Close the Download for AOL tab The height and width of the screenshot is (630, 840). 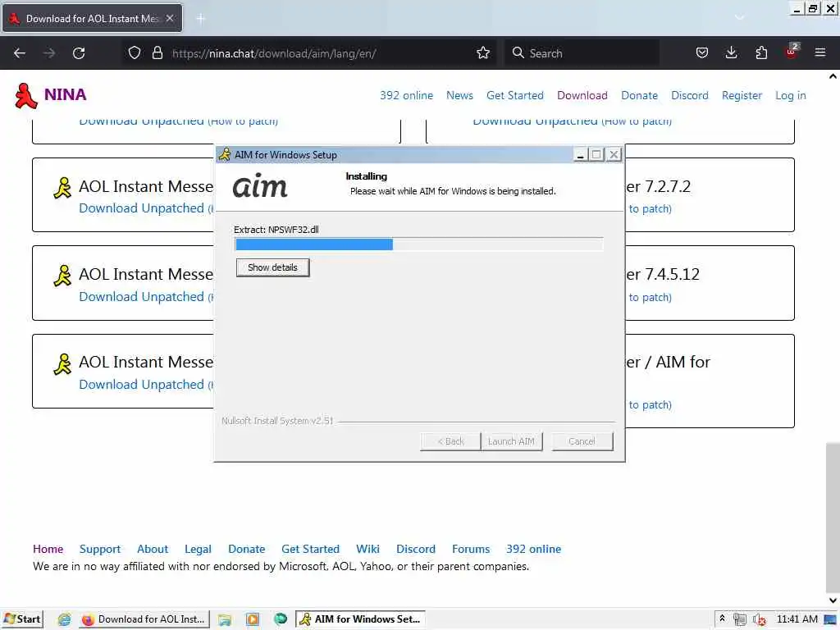click(170, 18)
